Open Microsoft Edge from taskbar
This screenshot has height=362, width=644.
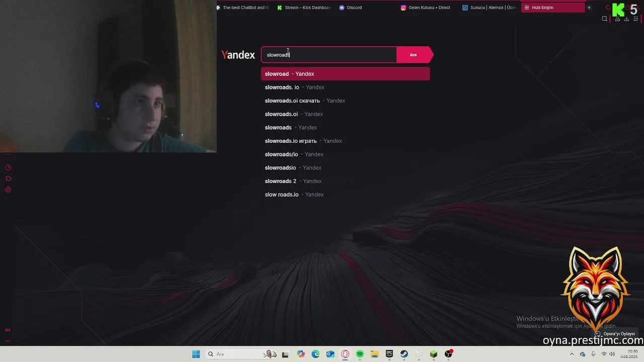tap(315, 354)
